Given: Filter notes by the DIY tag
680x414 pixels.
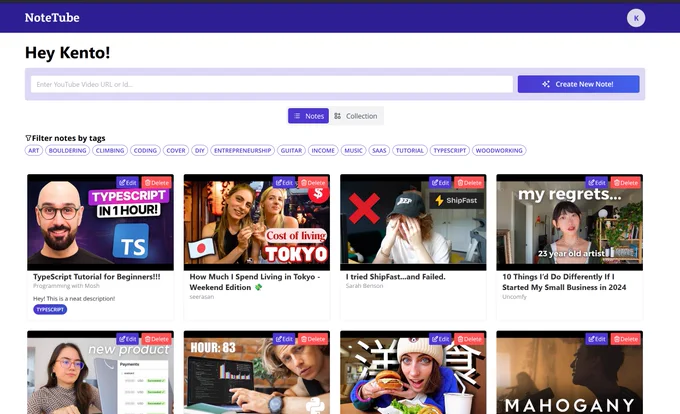Looking at the screenshot, I should (x=199, y=150).
